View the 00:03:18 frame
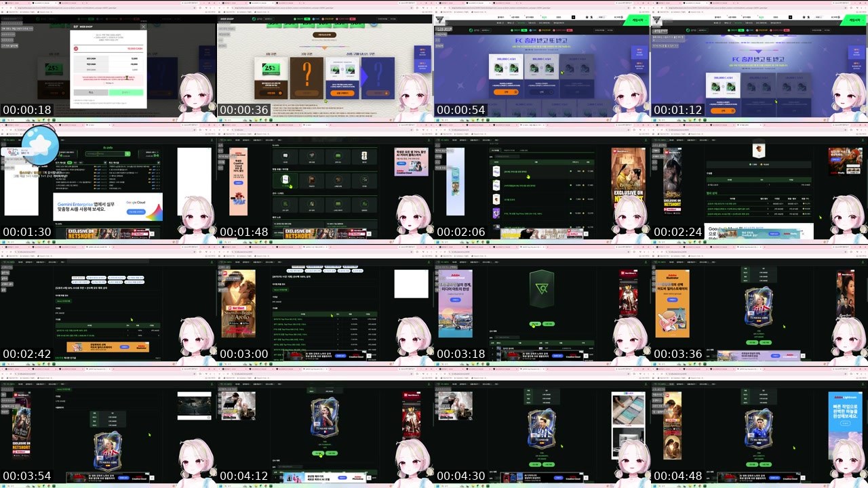The height and width of the screenshot is (488, 868). (542, 305)
